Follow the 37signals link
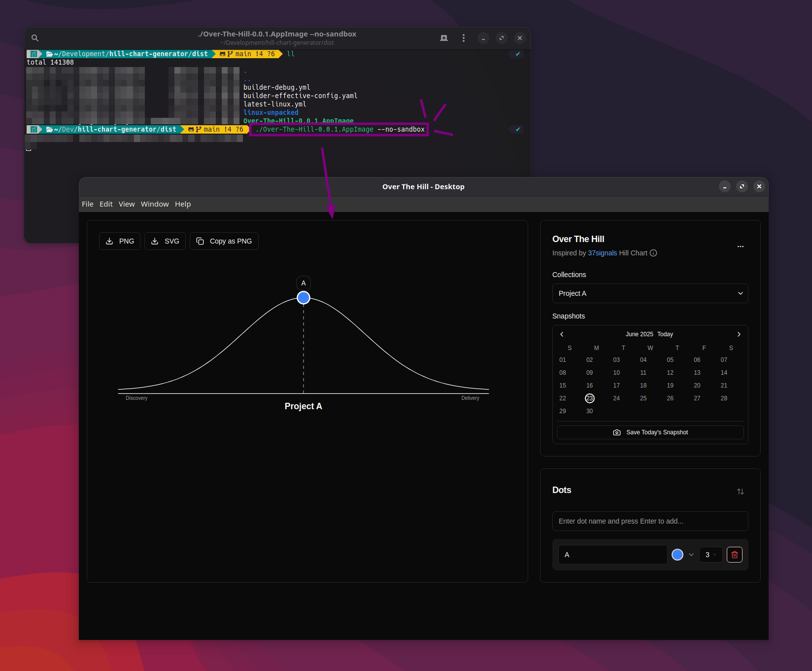This screenshot has height=671, width=812. (x=602, y=253)
